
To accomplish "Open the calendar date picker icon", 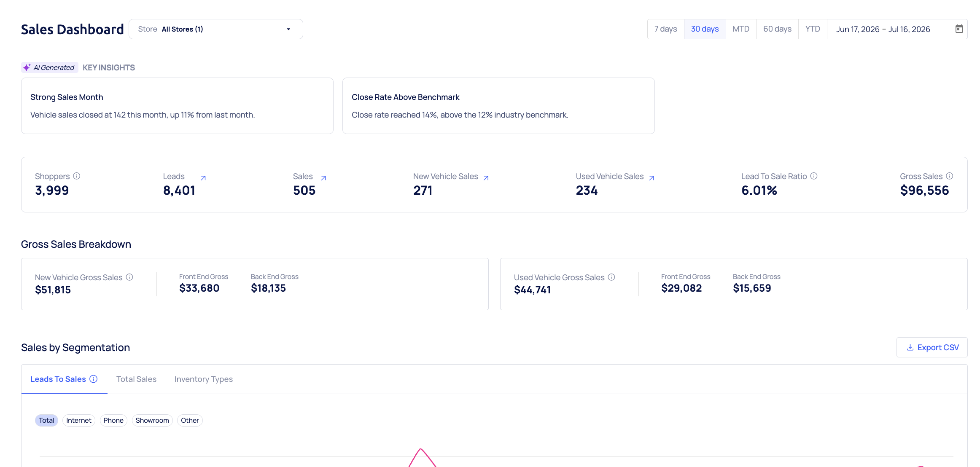I will (x=959, y=29).
